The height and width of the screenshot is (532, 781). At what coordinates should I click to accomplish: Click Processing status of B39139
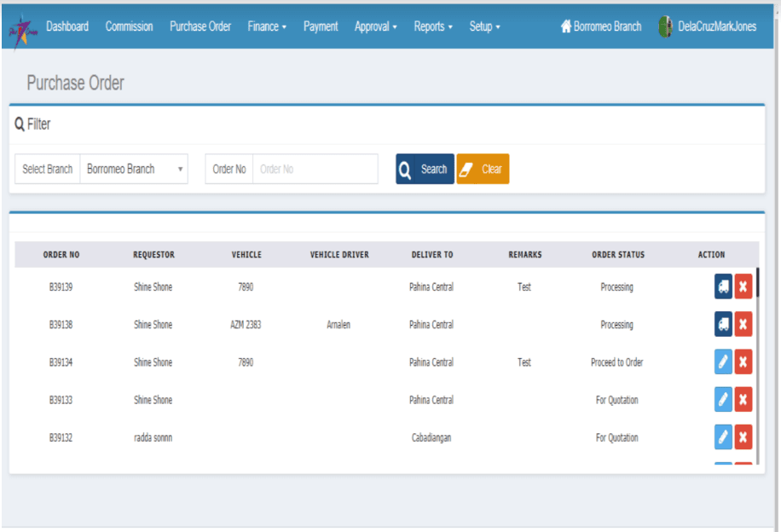(x=617, y=287)
